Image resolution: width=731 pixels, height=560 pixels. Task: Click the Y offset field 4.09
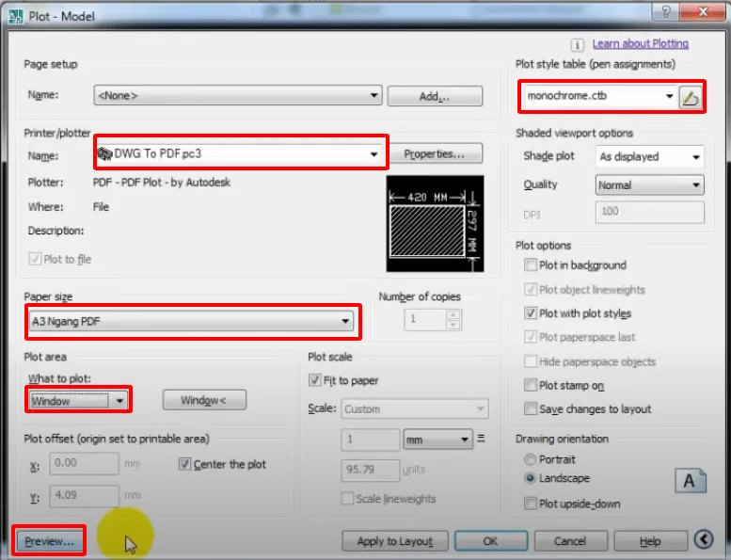84,496
